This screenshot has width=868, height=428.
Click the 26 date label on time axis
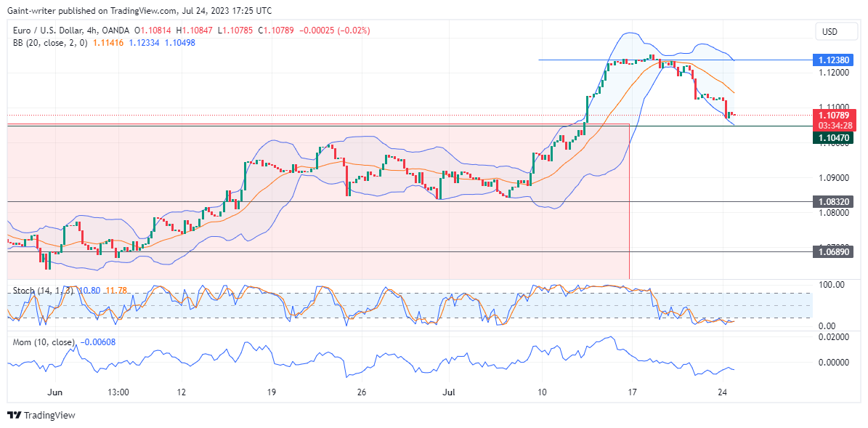tap(361, 392)
